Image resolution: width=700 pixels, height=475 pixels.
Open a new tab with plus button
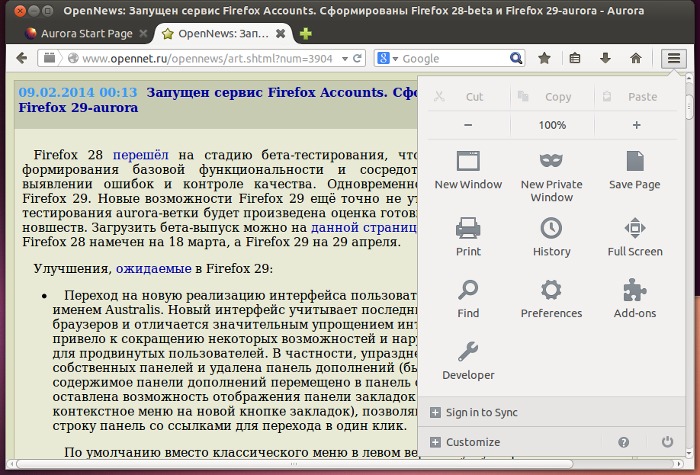305,32
